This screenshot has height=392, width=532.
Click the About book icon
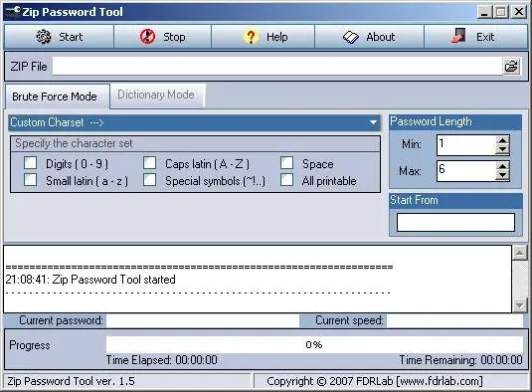(x=350, y=37)
